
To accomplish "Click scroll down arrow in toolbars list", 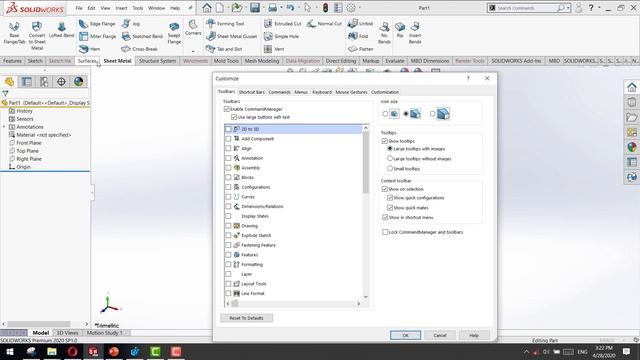I will 365,297.
